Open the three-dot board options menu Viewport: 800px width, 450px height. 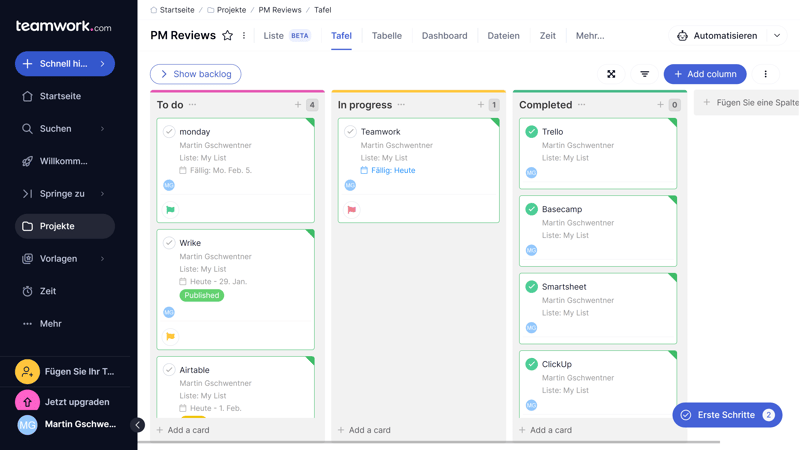pos(766,74)
